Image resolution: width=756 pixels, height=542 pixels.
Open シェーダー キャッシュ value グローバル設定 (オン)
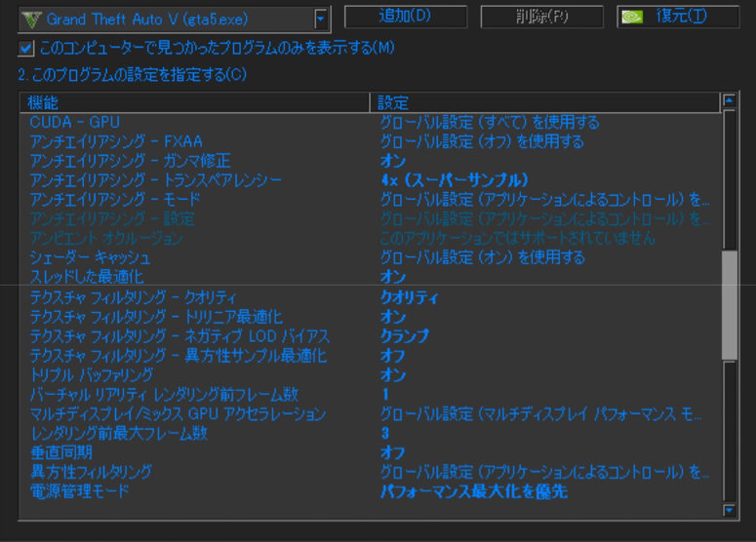pyautogui.click(x=482, y=257)
